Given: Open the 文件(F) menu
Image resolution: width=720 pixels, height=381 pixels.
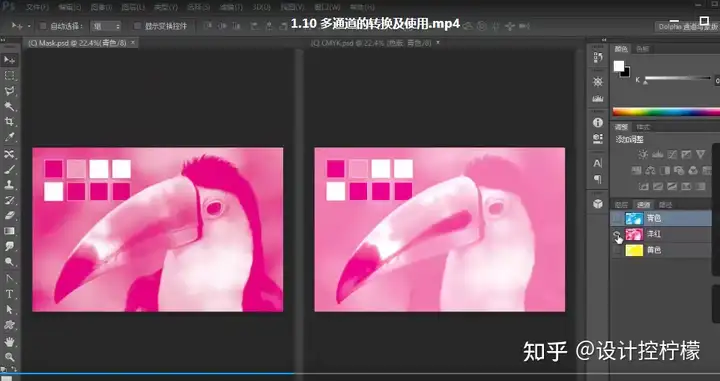Looking at the screenshot, I should (37, 7).
